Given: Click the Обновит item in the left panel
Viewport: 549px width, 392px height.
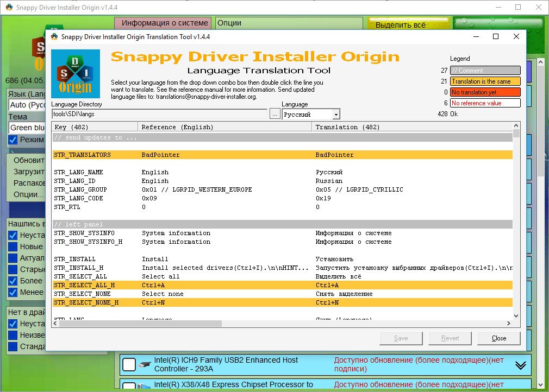Looking at the screenshot, I should [x=29, y=160].
